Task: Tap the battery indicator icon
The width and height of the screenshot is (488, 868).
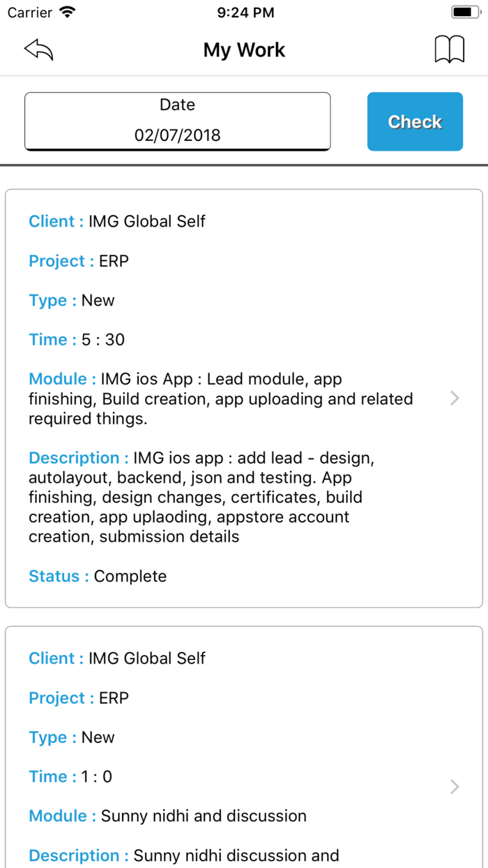Action: coord(463,11)
